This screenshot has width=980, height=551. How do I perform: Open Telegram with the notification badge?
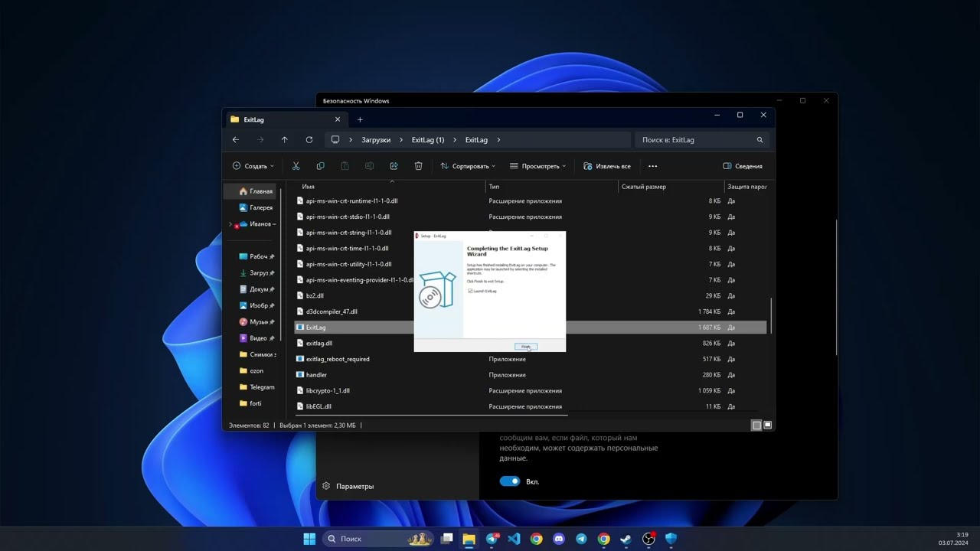pos(492,539)
